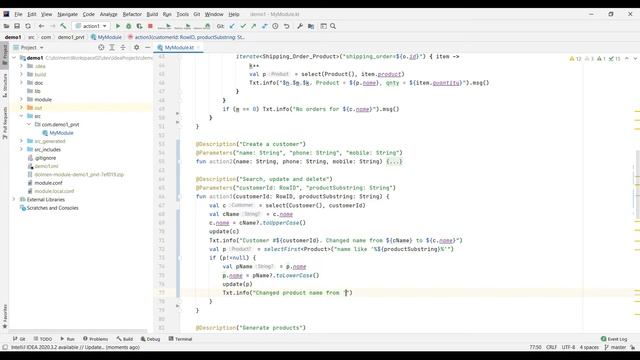Click the 4 spaces indent indicator
The height and width of the screenshot is (360, 640).
[x=589, y=347]
